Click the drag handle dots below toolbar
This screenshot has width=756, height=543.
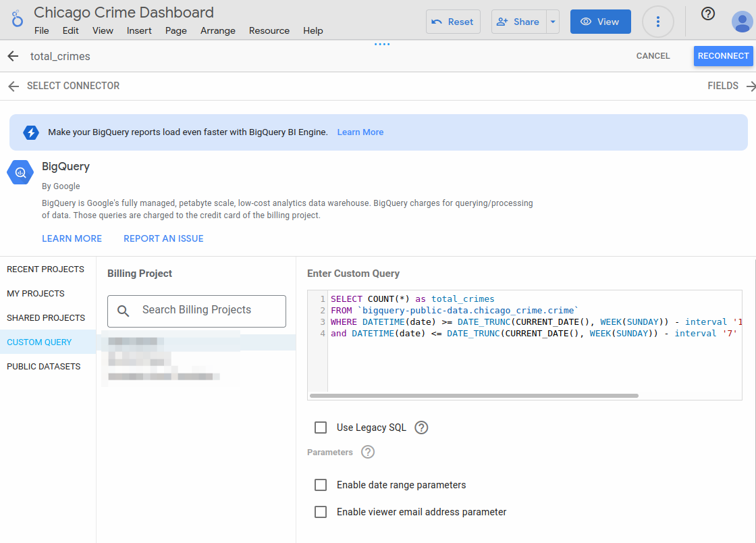[382, 44]
